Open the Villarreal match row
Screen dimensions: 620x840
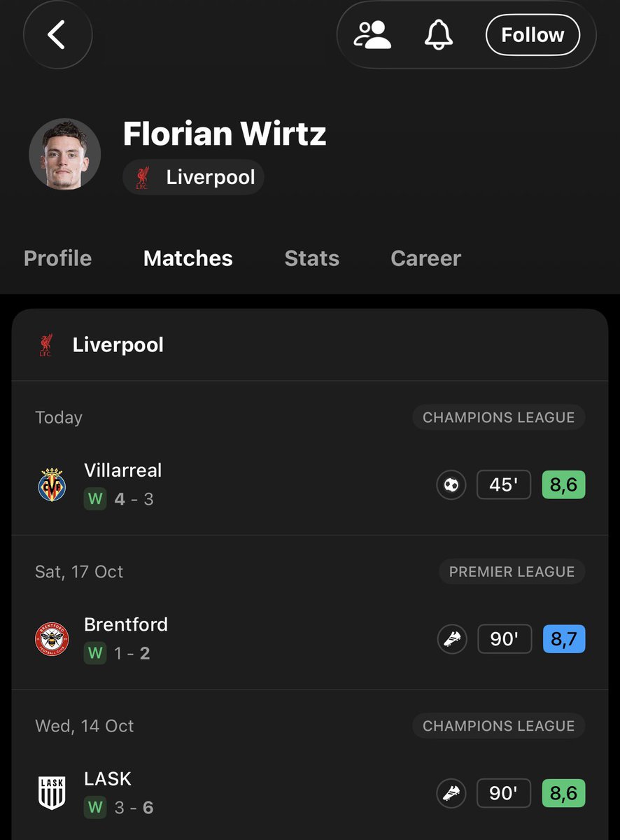pos(310,484)
